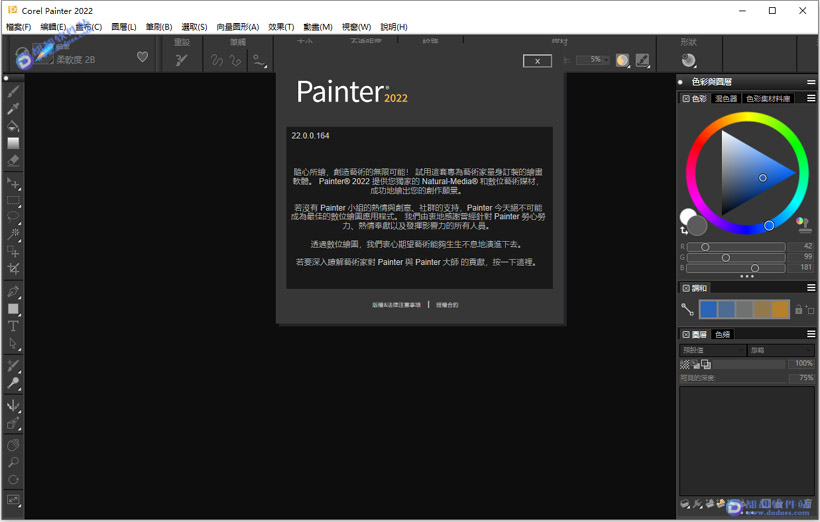Toggle the harmony lock icon
This screenshot has width=820, height=522.
coord(799,310)
